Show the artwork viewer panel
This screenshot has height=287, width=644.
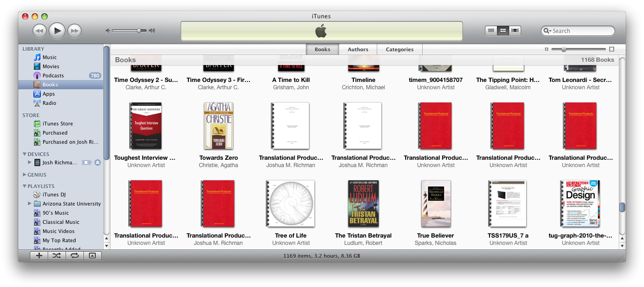92,256
